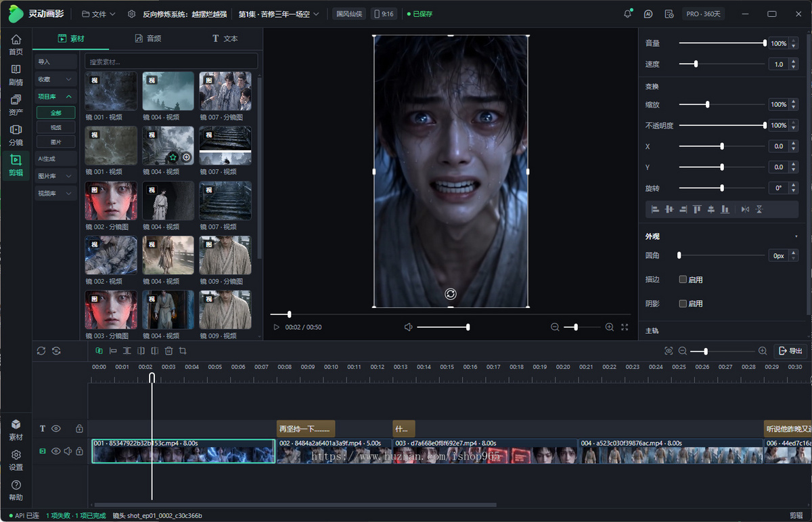
Task: Open the notification bell
Action: [x=628, y=14]
